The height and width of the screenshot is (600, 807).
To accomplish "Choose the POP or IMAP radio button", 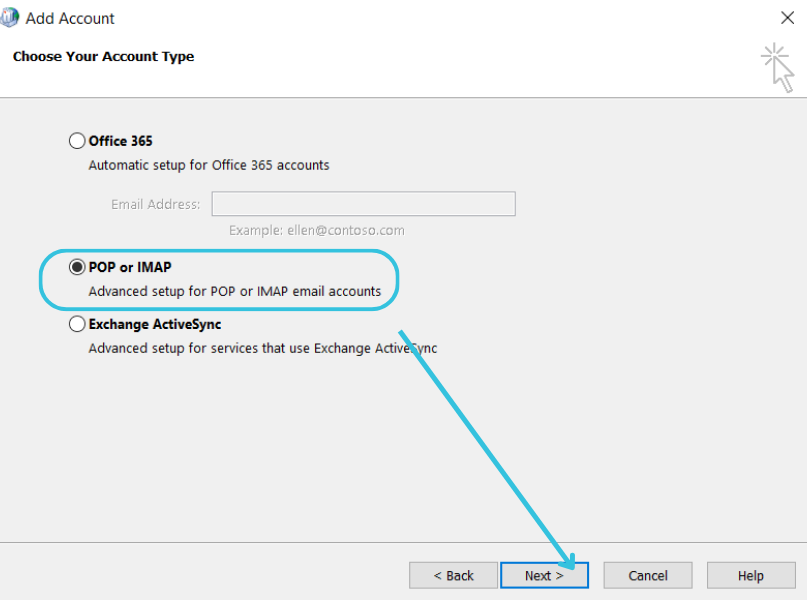I will click(77, 268).
